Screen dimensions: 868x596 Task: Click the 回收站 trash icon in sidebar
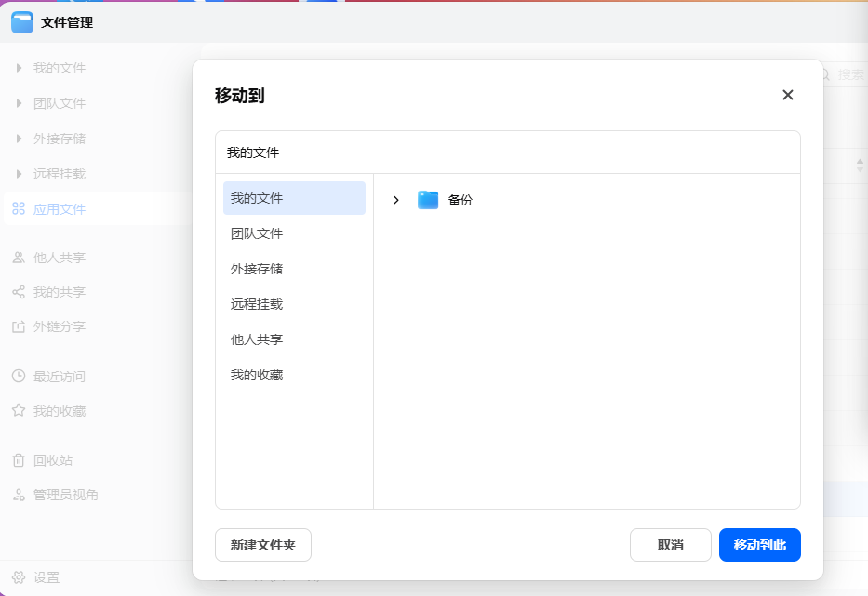[19, 460]
